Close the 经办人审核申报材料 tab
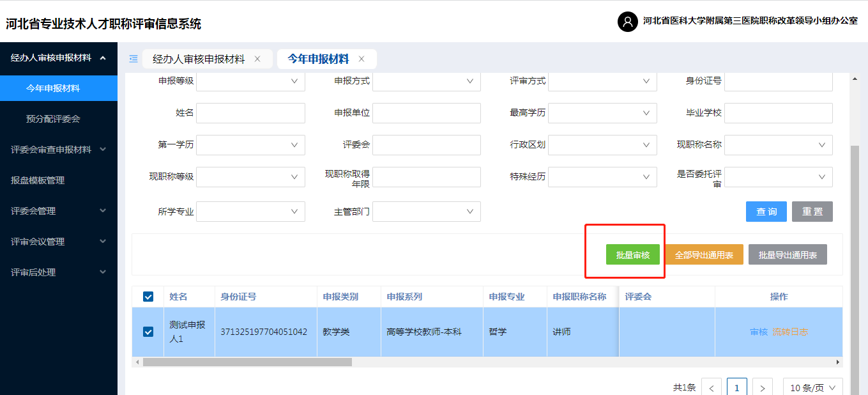 [257, 59]
